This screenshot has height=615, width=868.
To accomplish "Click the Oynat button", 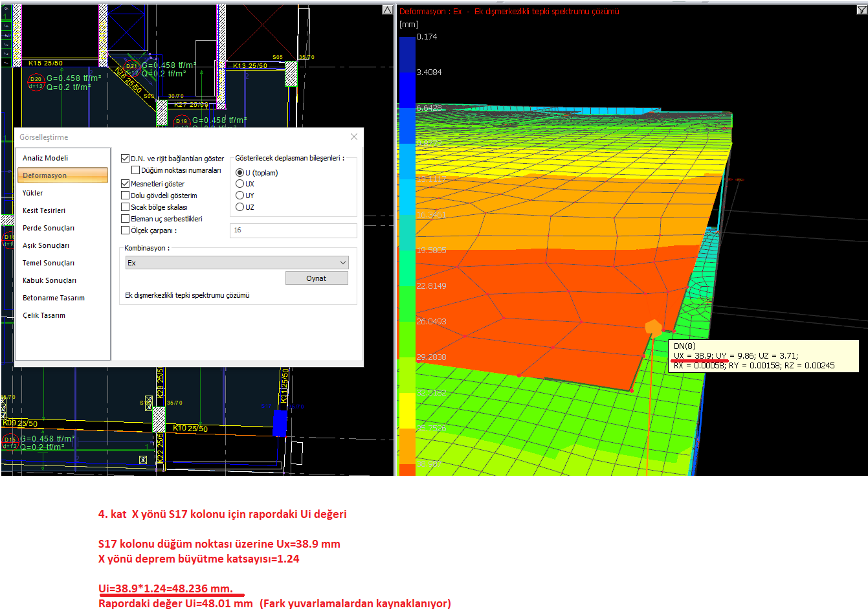I will (317, 278).
